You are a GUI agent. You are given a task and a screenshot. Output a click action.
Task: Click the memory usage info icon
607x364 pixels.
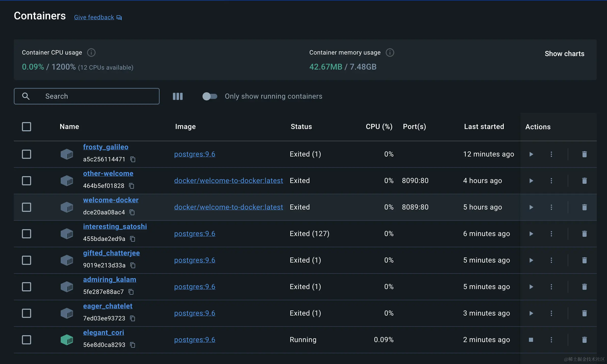[390, 53]
